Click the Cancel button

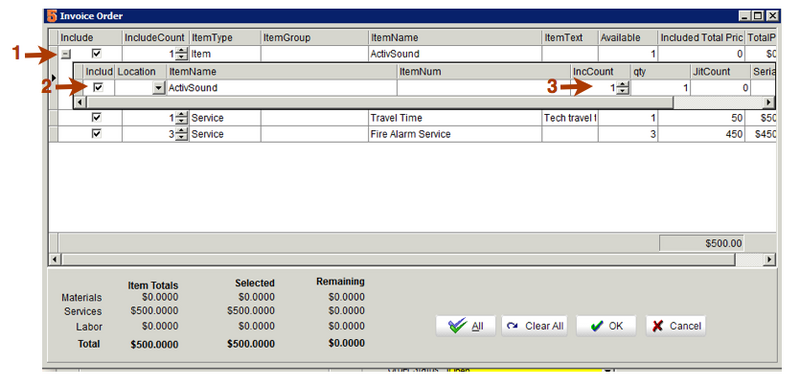click(x=676, y=326)
